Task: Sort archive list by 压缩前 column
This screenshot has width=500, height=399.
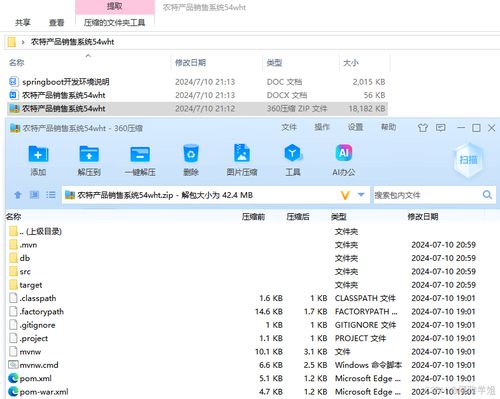Action: [x=253, y=217]
